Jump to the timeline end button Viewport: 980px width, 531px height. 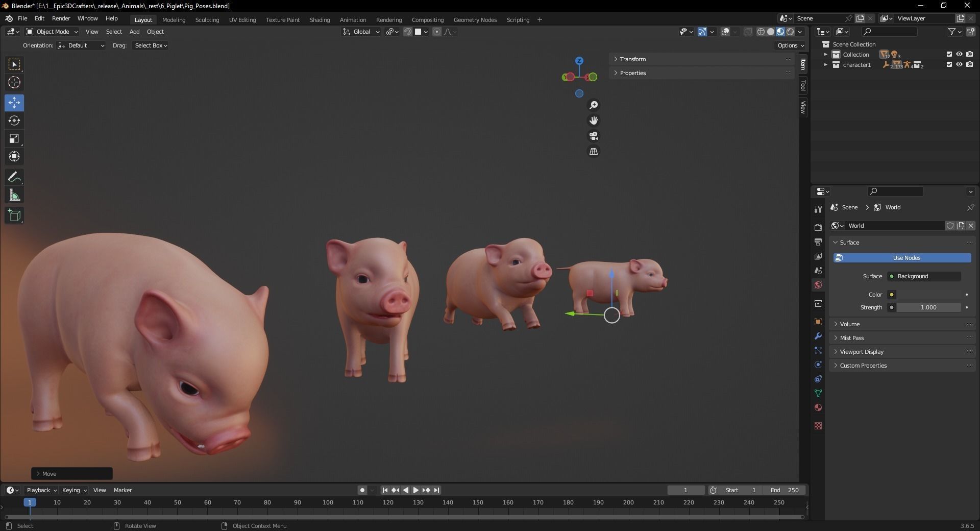(x=437, y=490)
